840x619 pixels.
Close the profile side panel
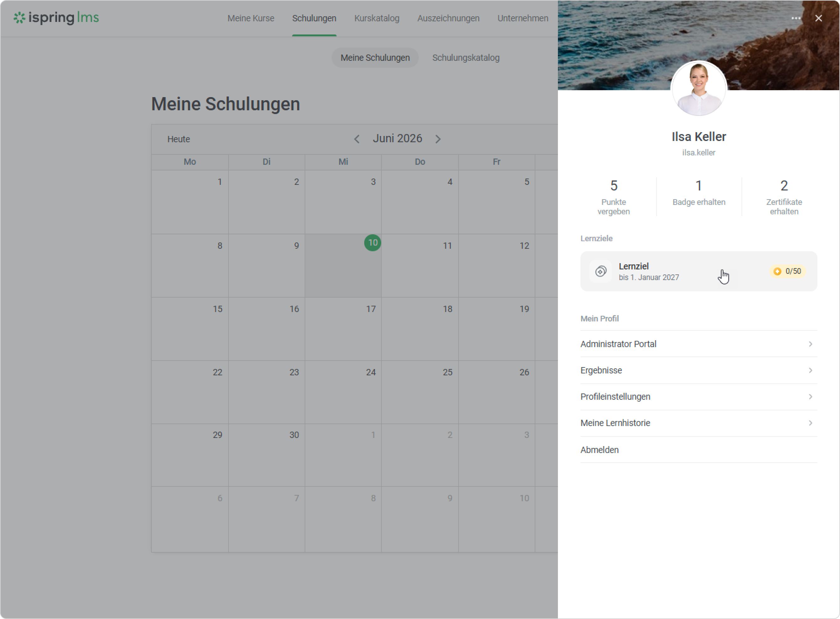pos(819,18)
